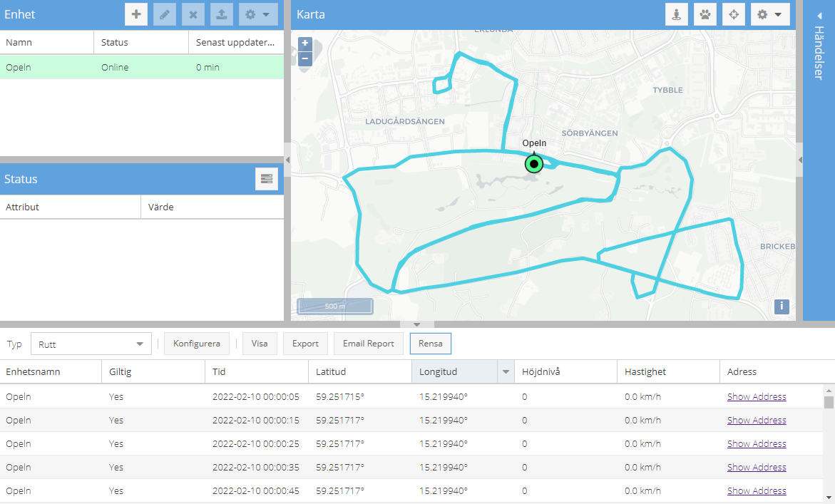Screen dimensions: 835x504
Task: Zoom in on the map
Action: tap(305, 43)
